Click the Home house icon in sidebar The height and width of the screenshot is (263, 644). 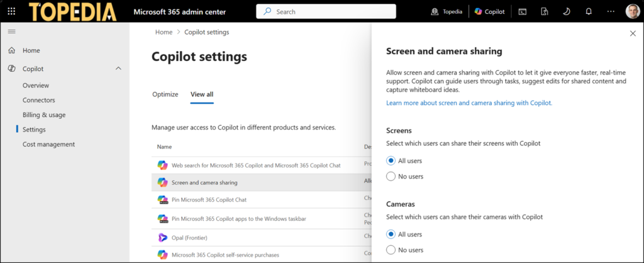[x=12, y=50]
